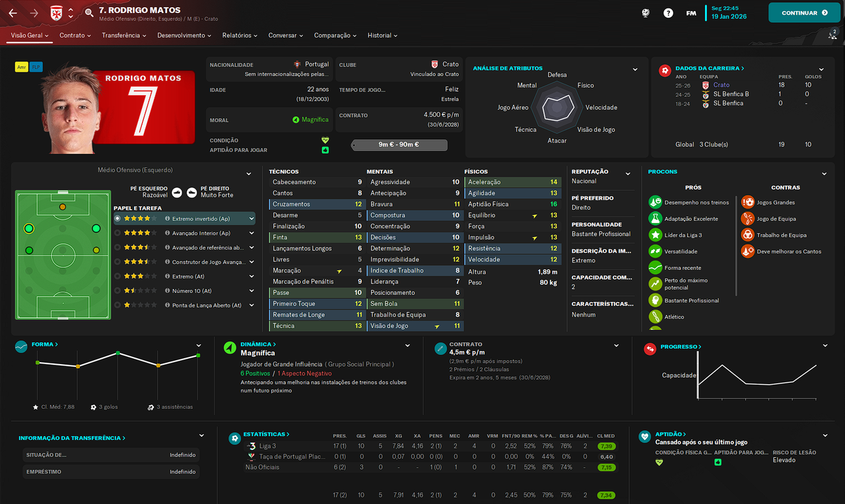Click the left foot boot icon
Screen dimensions: 845x504
pyautogui.click(x=176, y=192)
